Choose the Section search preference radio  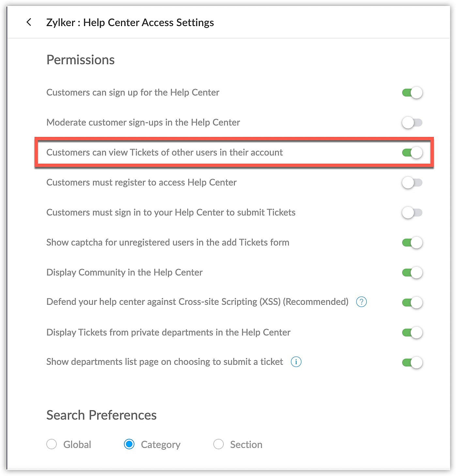218,444
